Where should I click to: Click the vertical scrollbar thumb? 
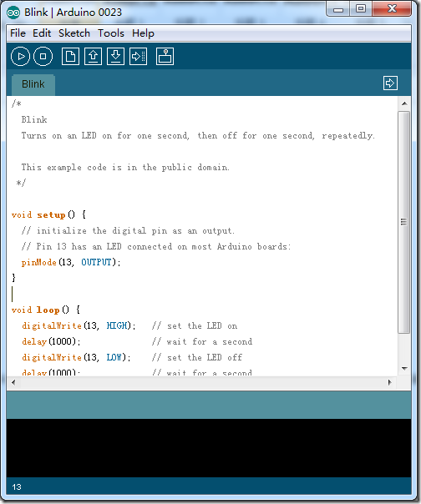(x=403, y=222)
